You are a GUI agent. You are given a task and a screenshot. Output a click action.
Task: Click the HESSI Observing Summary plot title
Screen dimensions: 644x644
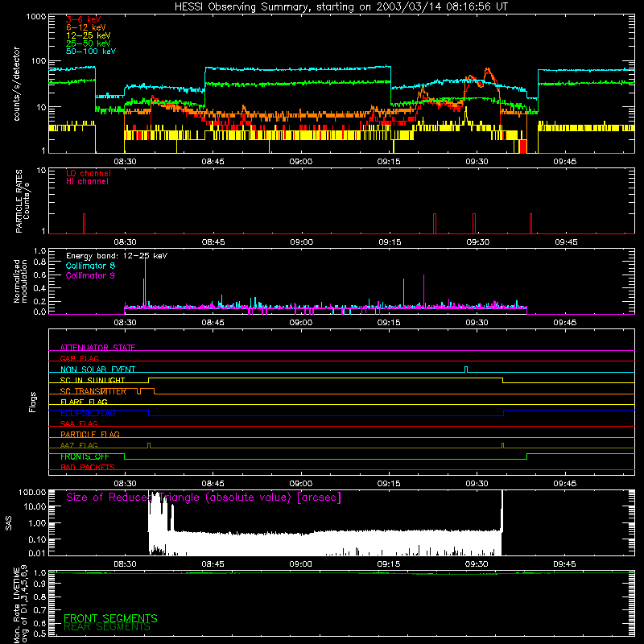tap(341, 7)
